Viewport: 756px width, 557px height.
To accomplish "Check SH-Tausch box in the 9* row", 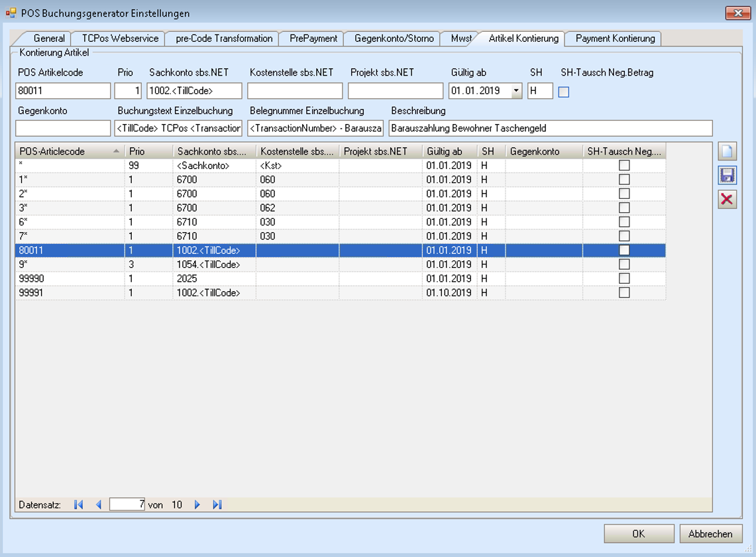I will [x=624, y=265].
